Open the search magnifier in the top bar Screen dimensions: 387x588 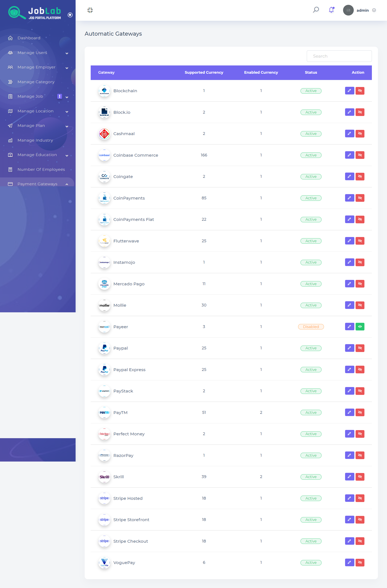click(316, 10)
